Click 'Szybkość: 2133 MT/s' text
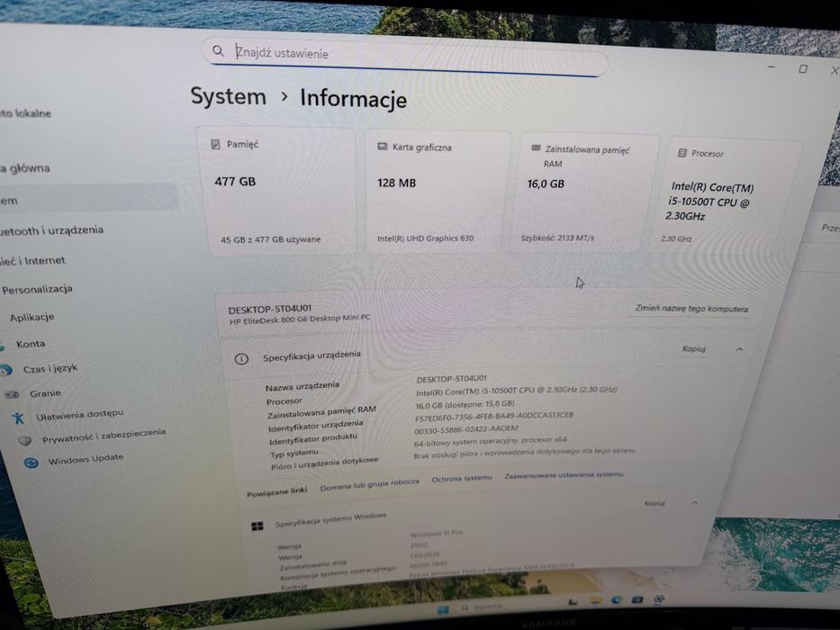 557,238
